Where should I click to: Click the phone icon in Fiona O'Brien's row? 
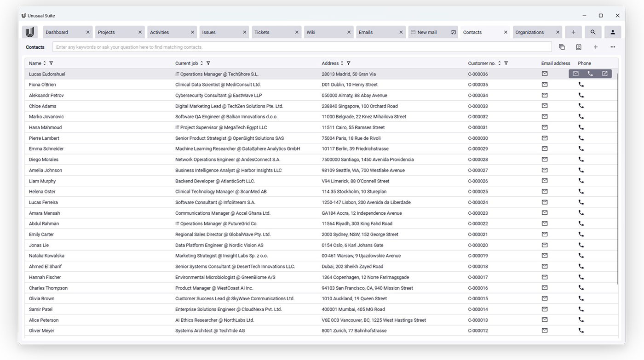point(581,85)
